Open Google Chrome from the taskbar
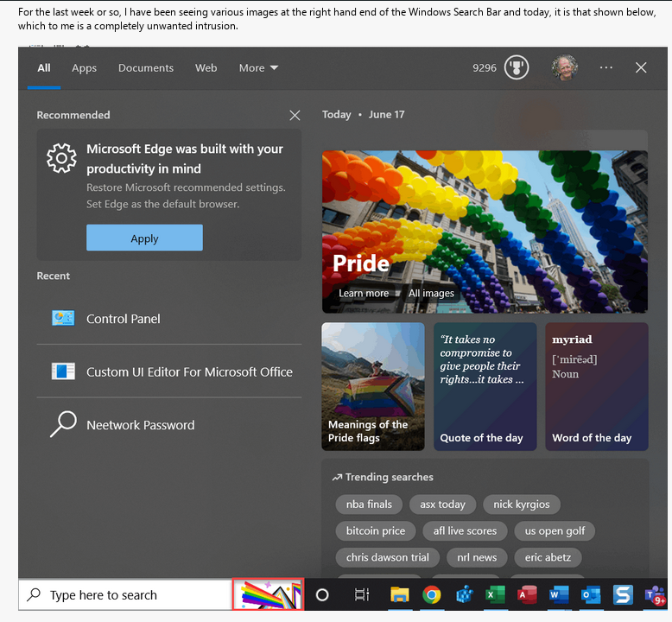 (432, 595)
